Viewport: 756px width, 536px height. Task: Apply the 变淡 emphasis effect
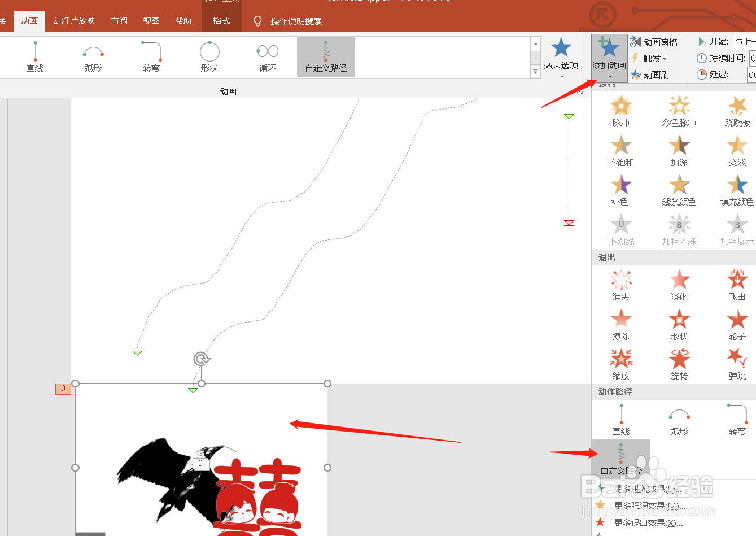pos(737,151)
